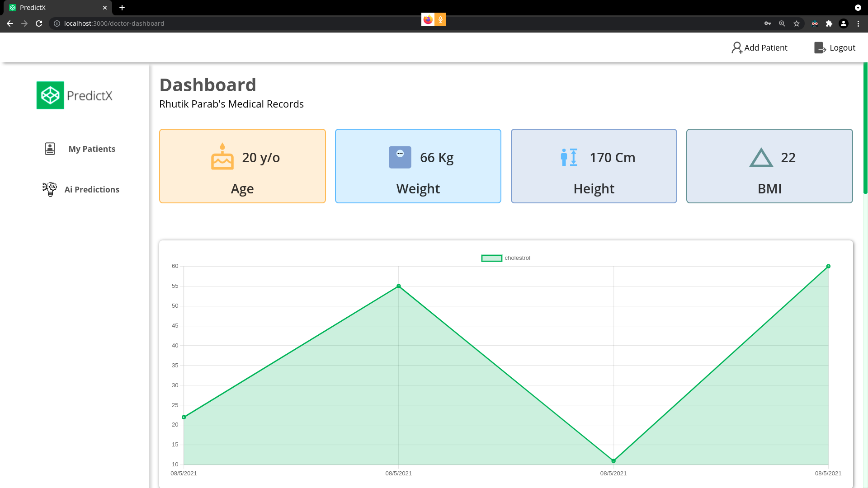
Task: Open browser extensions puzzle icon
Action: [x=829, y=23]
